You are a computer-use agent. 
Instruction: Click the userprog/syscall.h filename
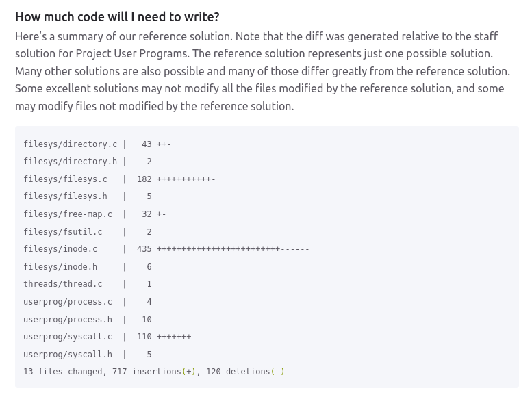tap(68, 355)
